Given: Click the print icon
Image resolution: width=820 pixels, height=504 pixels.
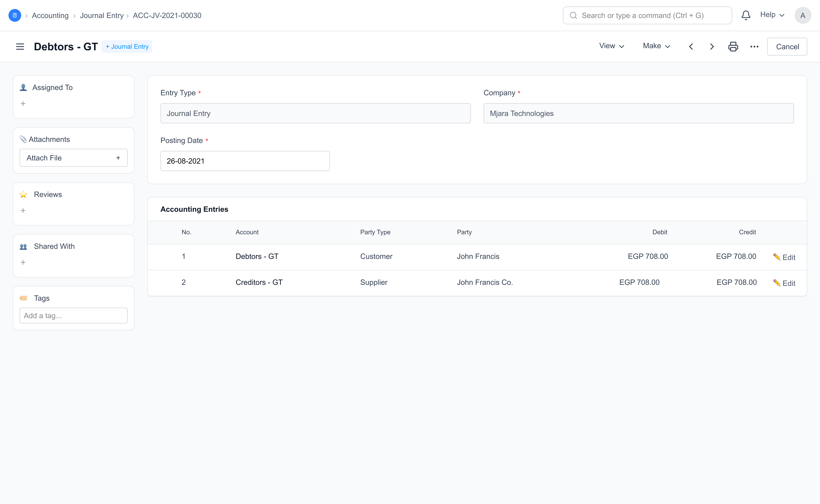Looking at the screenshot, I should click(733, 47).
